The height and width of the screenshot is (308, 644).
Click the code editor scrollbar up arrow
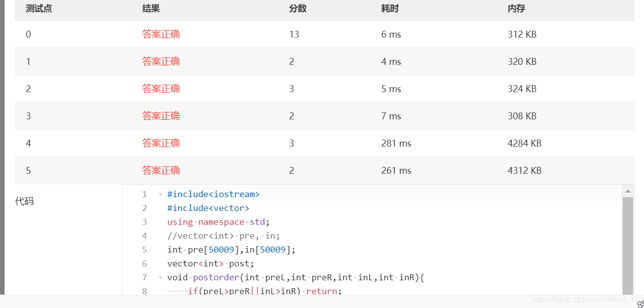coord(628,191)
